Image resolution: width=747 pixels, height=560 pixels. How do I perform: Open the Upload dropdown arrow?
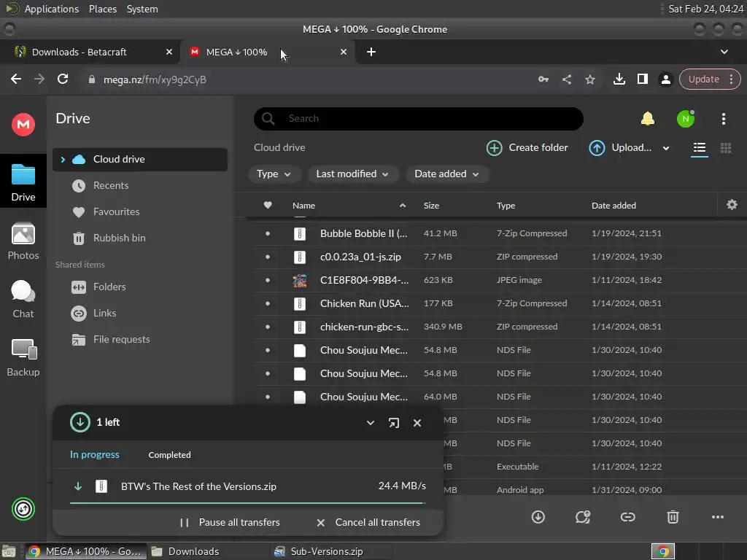pos(666,148)
